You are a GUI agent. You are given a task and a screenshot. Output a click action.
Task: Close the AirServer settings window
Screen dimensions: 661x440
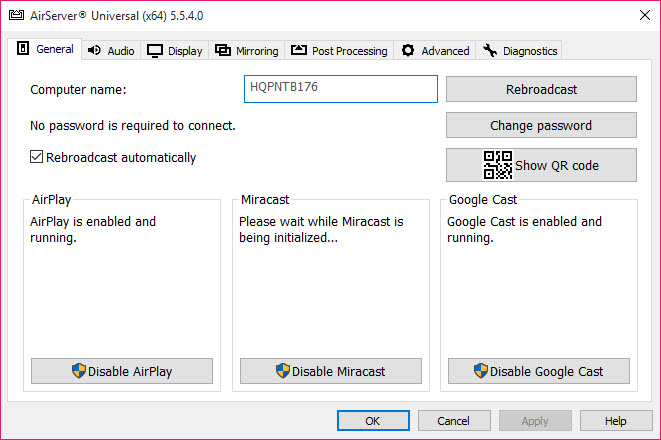coord(645,15)
